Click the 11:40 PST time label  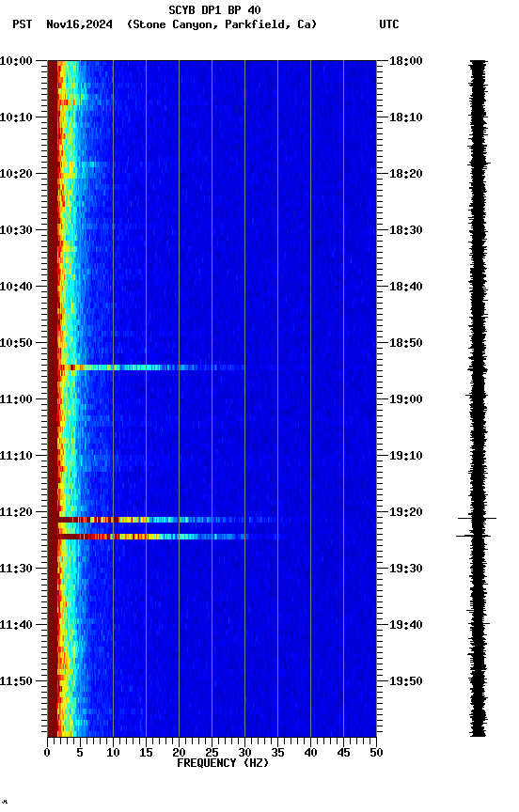pyautogui.click(x=16, y=626)
